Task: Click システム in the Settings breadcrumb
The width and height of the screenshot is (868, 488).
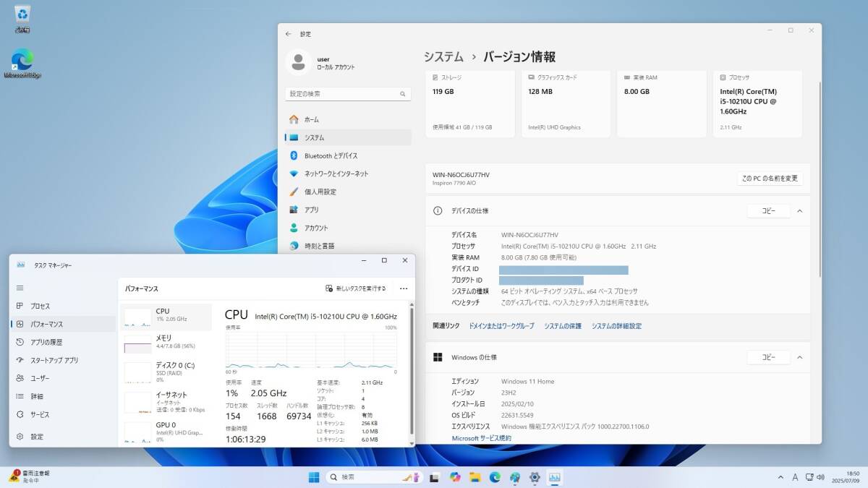Action: [443, 56]
